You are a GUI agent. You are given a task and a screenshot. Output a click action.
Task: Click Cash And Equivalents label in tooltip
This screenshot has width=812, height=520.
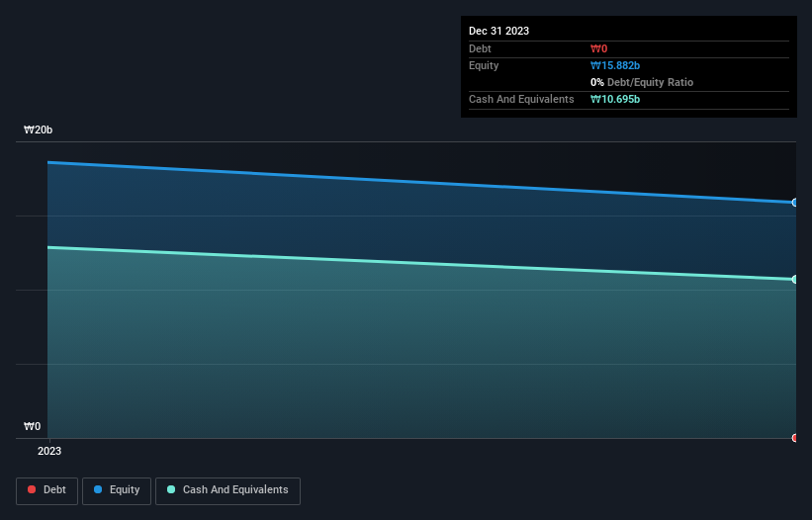pyautogui.click(x=521, y=99)
